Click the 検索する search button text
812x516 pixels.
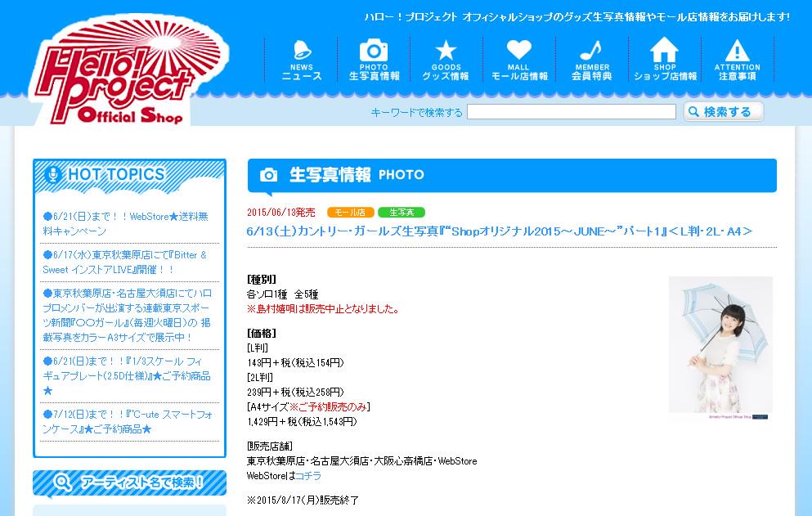click(727, 111)
